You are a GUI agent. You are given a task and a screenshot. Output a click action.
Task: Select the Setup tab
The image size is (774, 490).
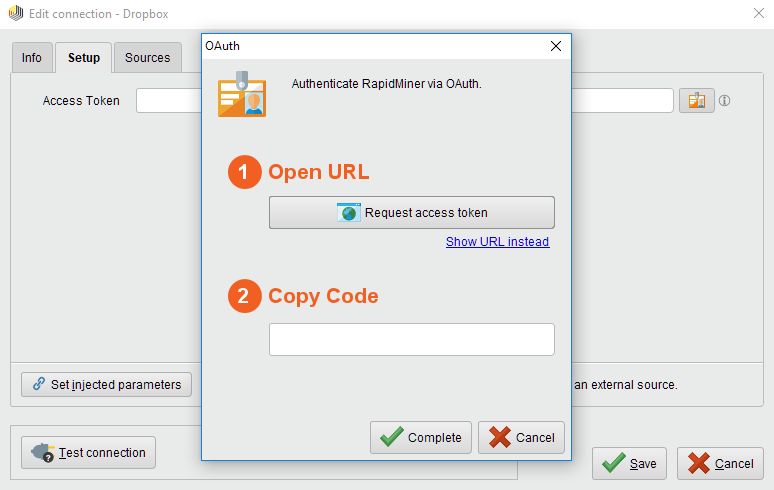[84, 58]
